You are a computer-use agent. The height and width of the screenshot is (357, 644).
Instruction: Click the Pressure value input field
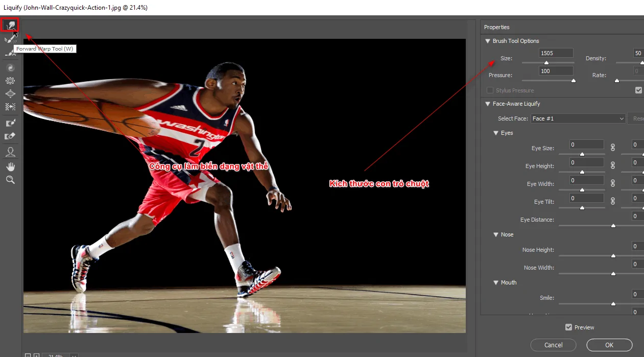coord(556,70)
